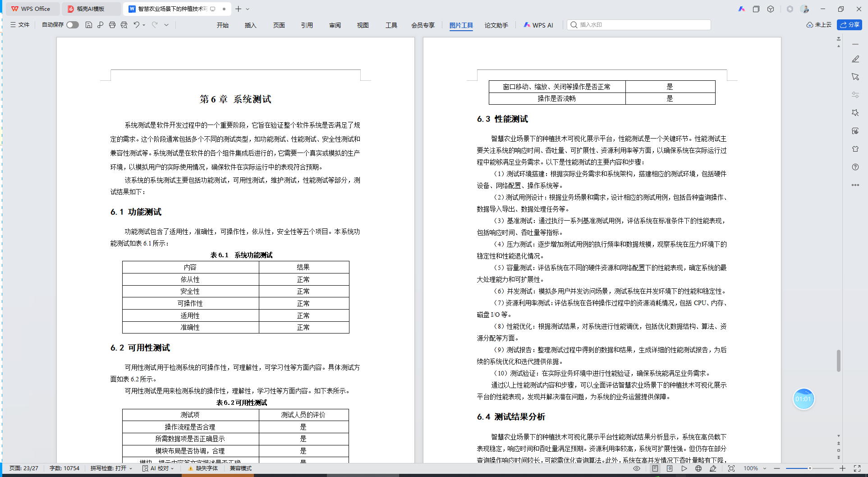The image size is (868, 477).
Task: Open the 100% zoom level dropdown
Action: click(755, 468)
